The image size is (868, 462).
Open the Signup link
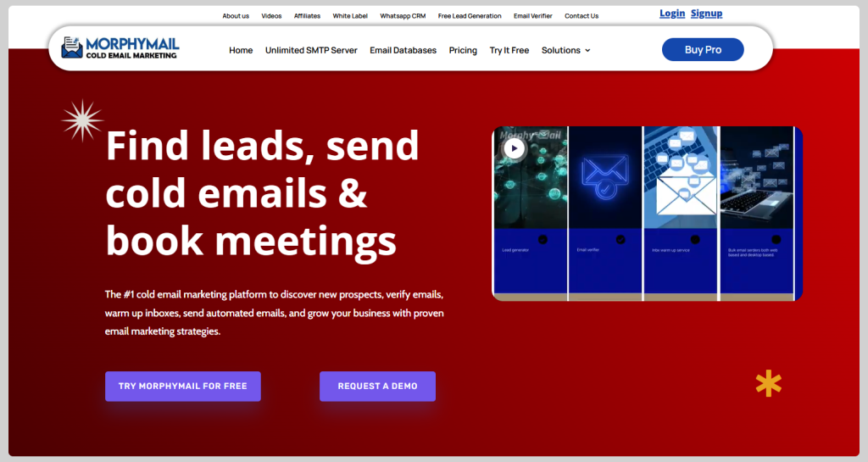[706, 14]
